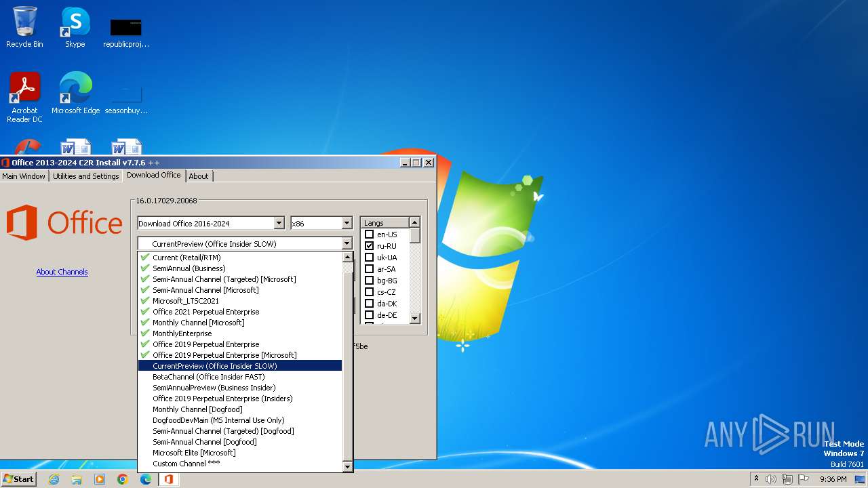
Task: Open Internet Explorer from taskbar
Action: (54, 479)
